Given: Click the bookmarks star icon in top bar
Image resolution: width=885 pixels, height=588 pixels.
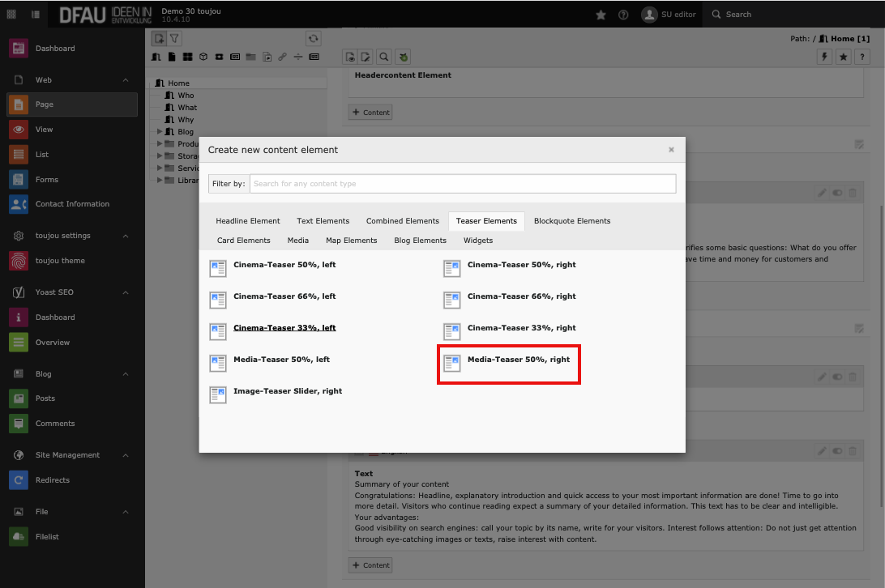Looking at the screenshot, I should coord(601,15).
